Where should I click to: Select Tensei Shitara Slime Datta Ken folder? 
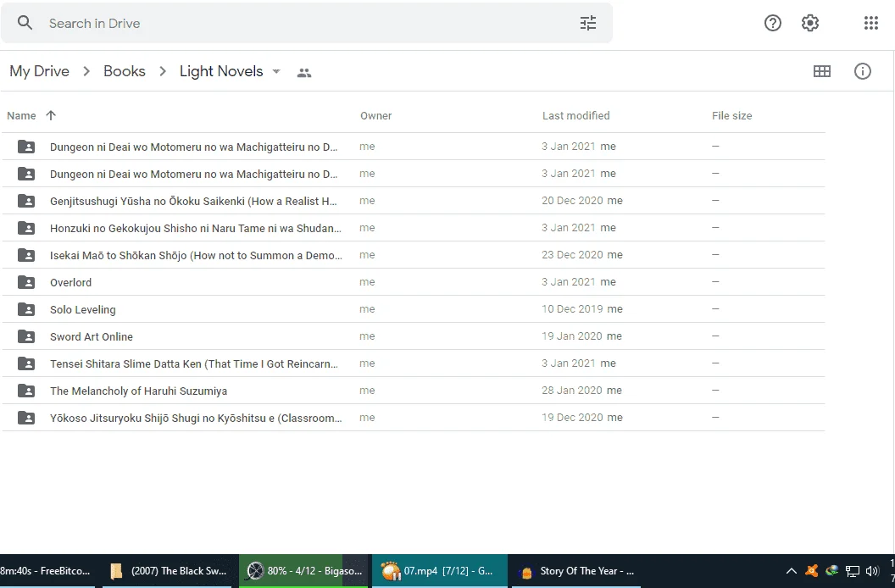[194, 363]
